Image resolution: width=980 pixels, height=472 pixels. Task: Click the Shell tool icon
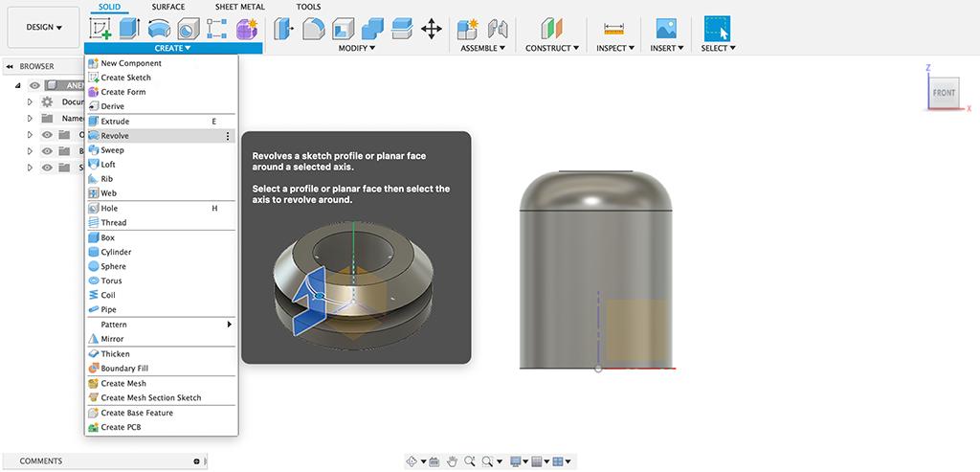point(342,29)
